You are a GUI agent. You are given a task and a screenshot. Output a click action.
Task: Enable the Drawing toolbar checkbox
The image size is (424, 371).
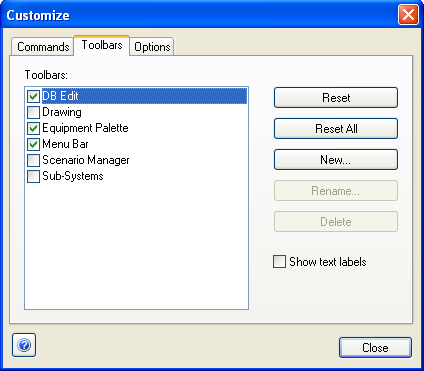33,112
